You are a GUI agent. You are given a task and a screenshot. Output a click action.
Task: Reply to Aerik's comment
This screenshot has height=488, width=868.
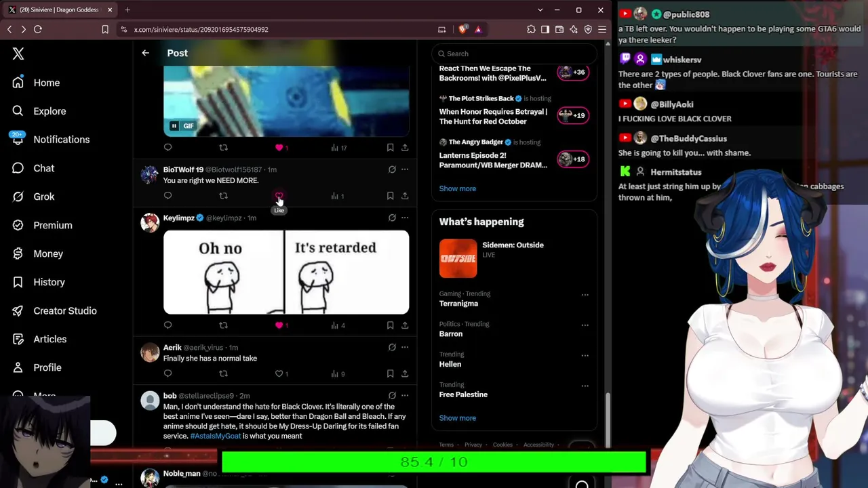168,373
